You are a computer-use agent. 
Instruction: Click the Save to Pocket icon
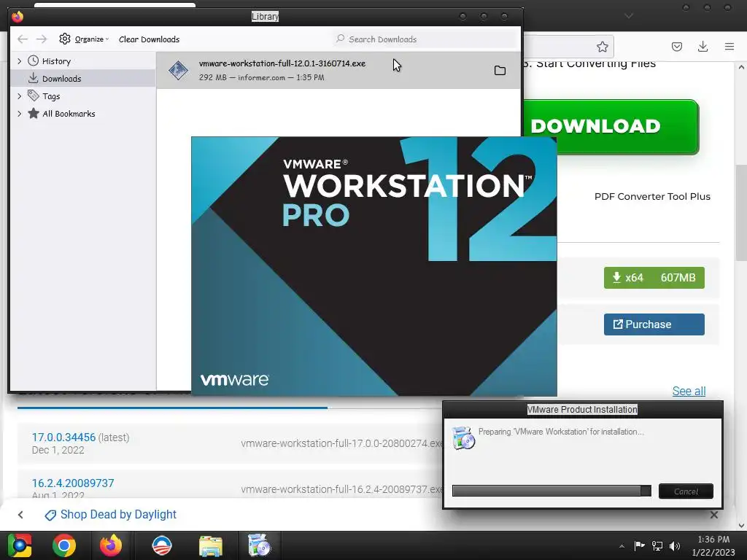(676, 47)
